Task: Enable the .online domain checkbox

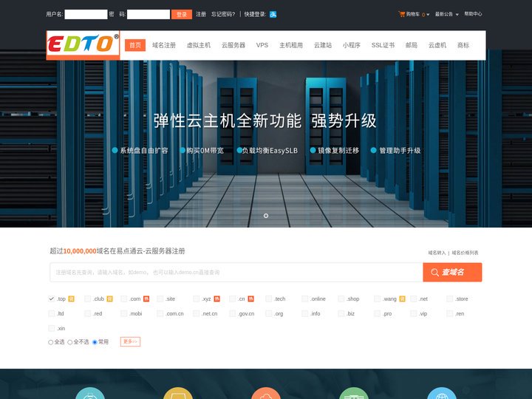Action: (x=304, y=299)
